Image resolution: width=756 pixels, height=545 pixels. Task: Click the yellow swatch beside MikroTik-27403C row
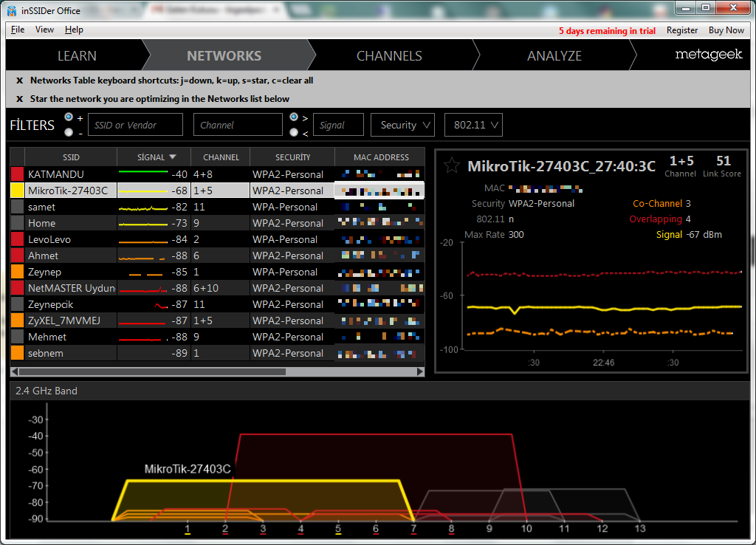coord(18,191)
